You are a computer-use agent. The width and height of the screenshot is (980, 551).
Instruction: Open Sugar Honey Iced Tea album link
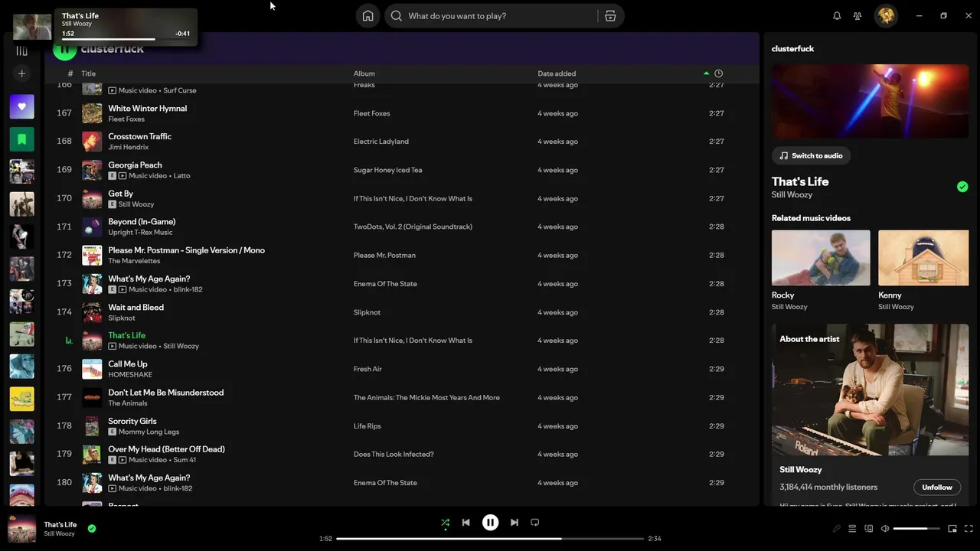(387, 170)
